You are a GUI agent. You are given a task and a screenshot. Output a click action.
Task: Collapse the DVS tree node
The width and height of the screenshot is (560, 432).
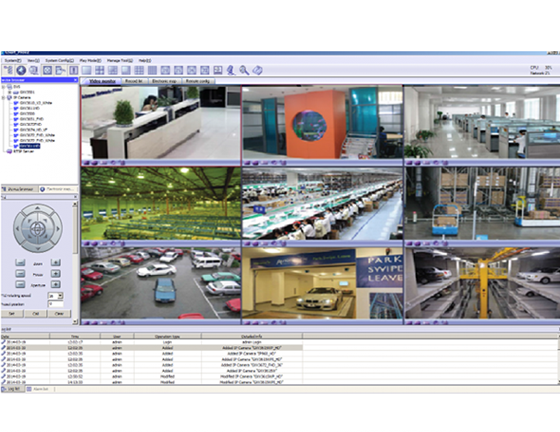click(x=4, y=87)
